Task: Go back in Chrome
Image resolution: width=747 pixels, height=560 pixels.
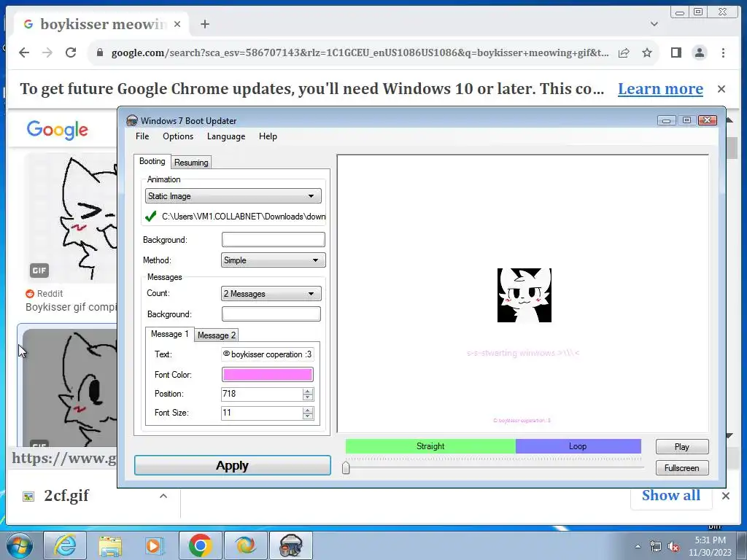Action: click(24, 52)
